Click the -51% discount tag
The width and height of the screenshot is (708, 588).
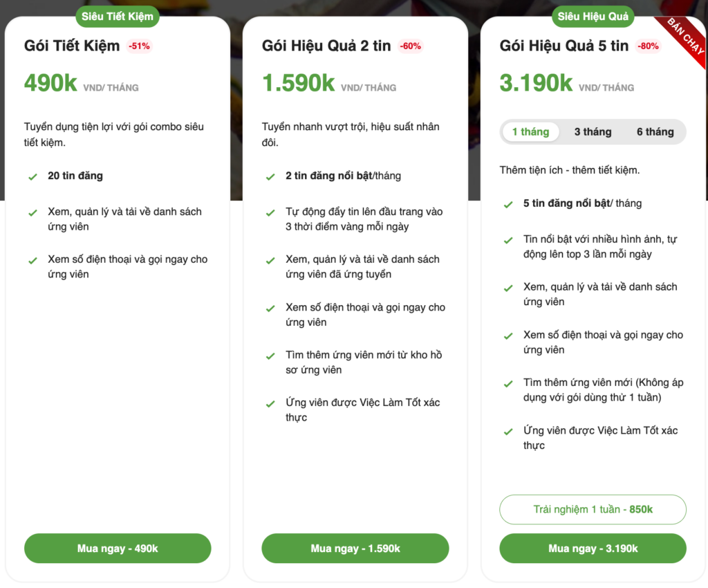(x=139, y=46)
